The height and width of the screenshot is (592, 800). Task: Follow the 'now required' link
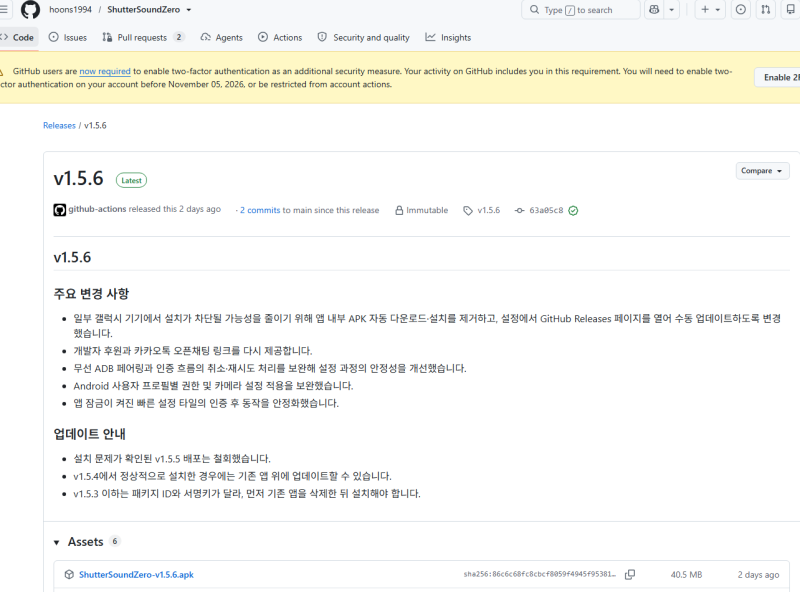coord(105,71)
